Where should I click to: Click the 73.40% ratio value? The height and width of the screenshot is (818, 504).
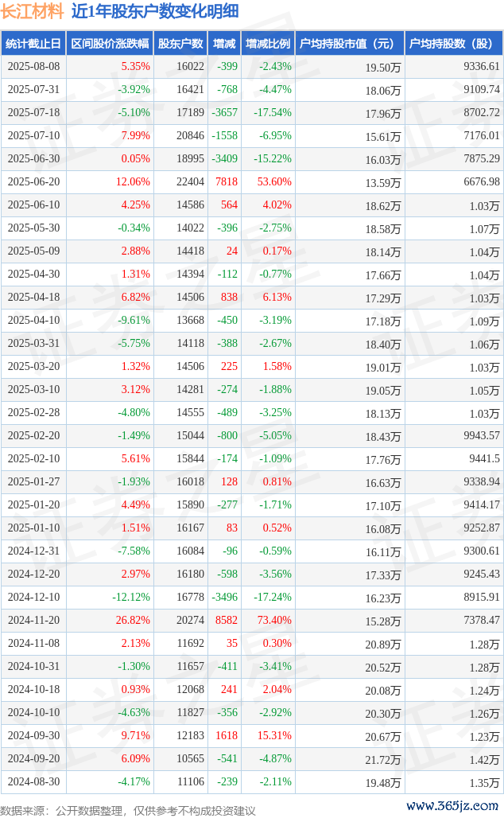pyautogui.click(x=275, y=621)
